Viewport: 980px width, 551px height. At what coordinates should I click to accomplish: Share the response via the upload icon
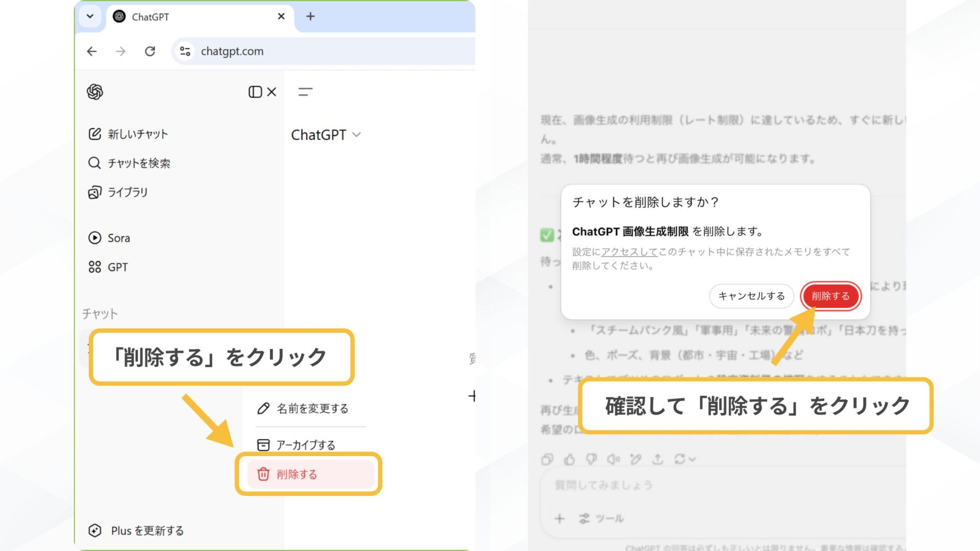[x=657, y=459]
